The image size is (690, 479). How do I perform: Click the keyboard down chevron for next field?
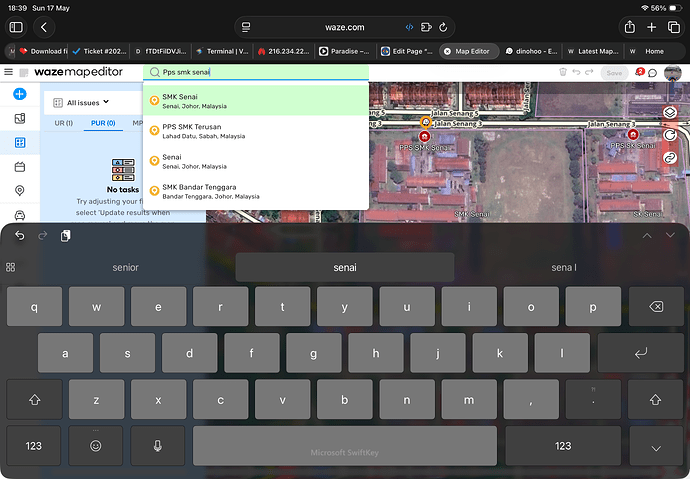click(x=670, y=235)
